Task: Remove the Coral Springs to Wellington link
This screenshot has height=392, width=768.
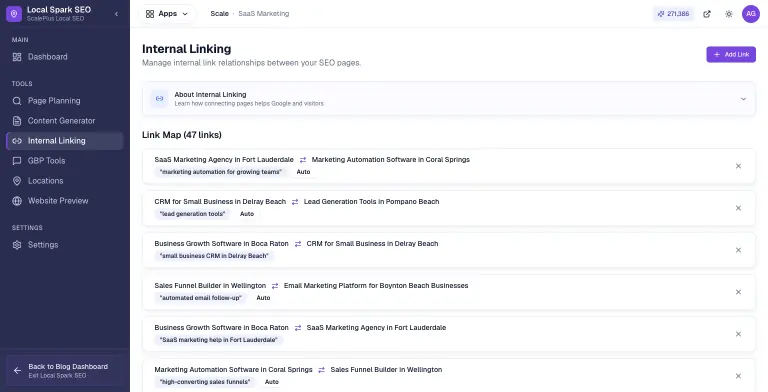Action: coord(738,376)
